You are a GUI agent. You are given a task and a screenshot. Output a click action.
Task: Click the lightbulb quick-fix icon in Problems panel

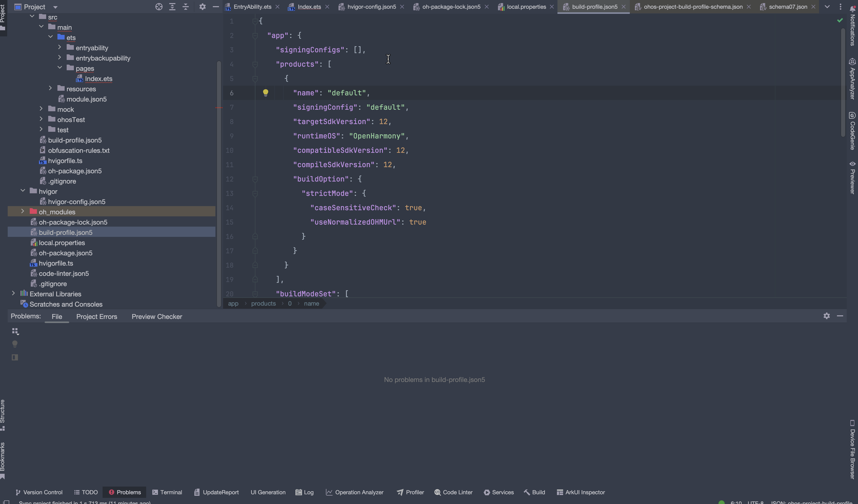coord(15,344)
